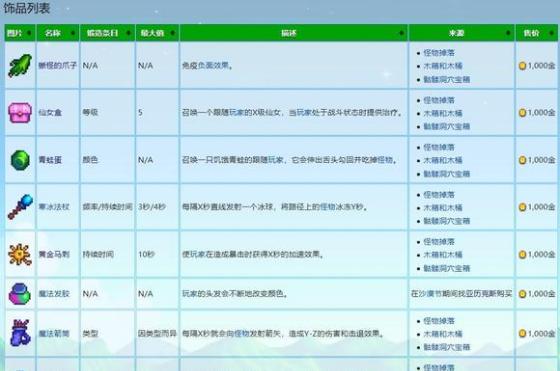Click the 饰品列表 section heading
The height and width of the screenshot is (371, 560).
click(26, 8)
